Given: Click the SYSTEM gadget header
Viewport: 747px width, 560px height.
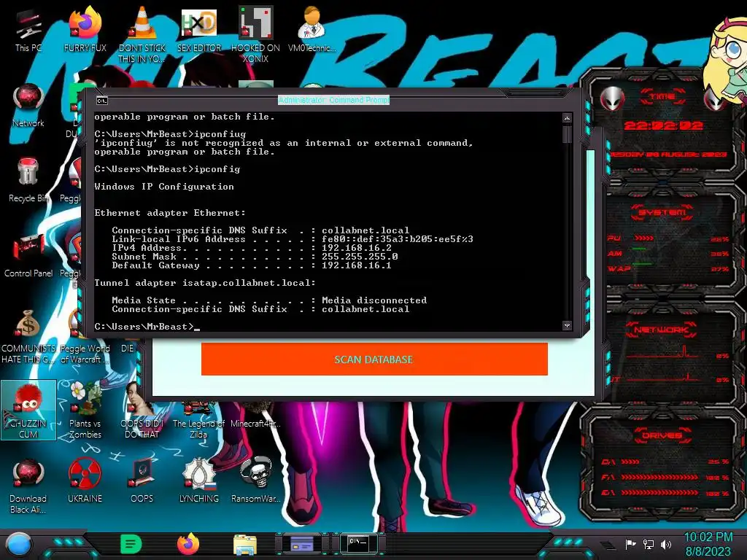Looking at the screenshot, I should [x=662, y=212].
